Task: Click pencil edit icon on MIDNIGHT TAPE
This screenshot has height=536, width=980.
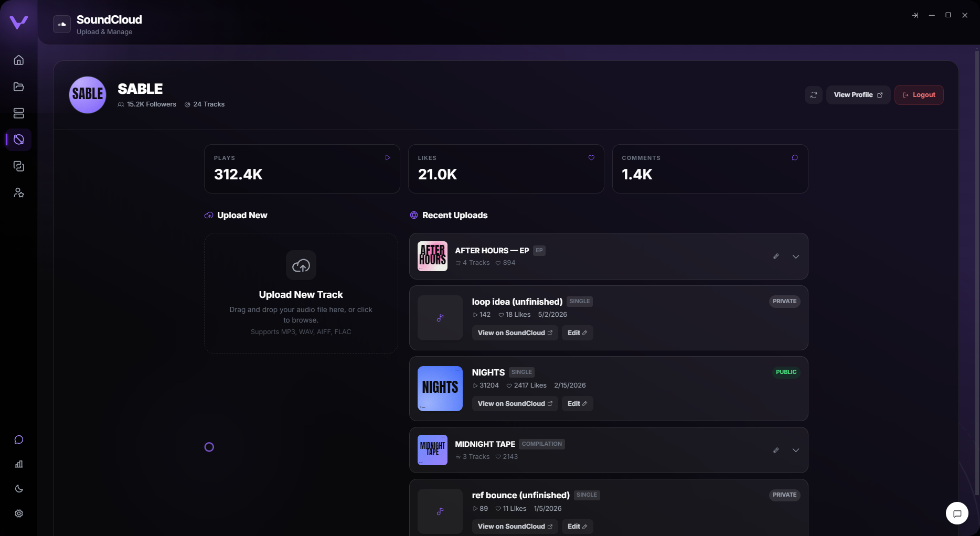Action: pos(776,450)
